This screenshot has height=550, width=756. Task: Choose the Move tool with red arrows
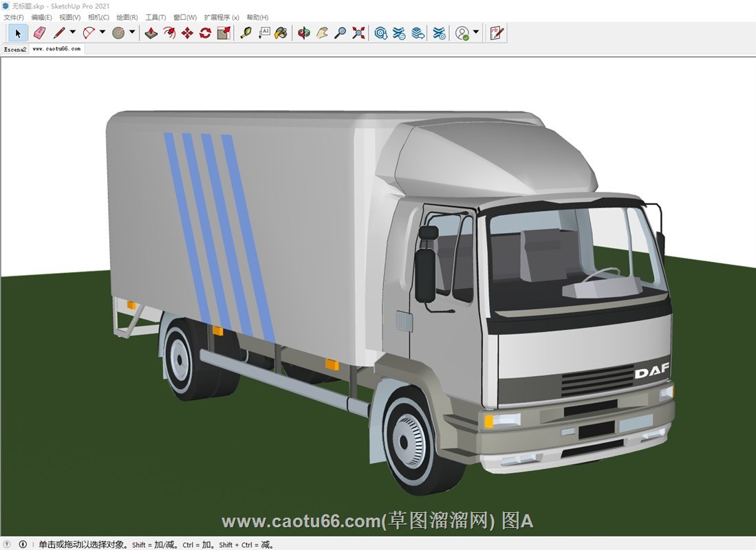click(187, 33)
